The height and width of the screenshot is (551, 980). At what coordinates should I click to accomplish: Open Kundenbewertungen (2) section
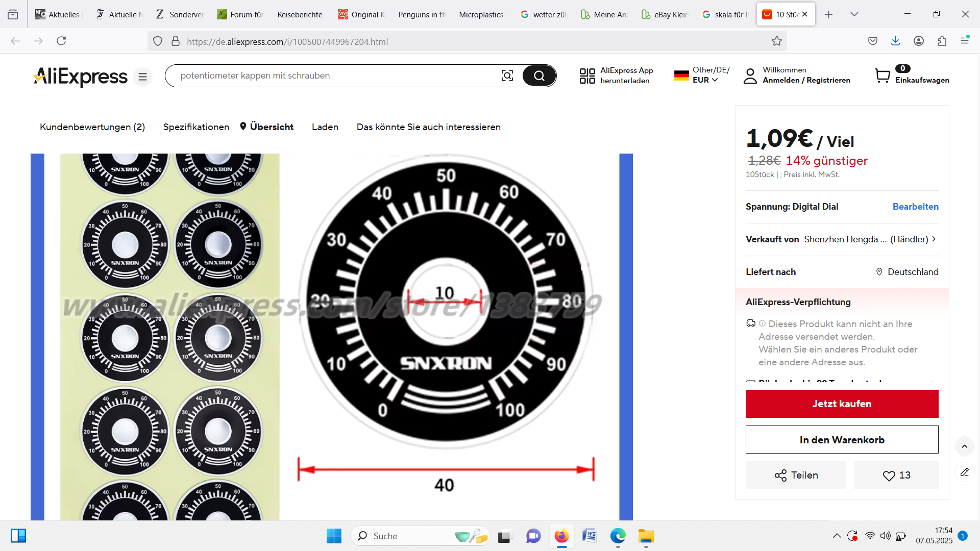coord(92,127)
